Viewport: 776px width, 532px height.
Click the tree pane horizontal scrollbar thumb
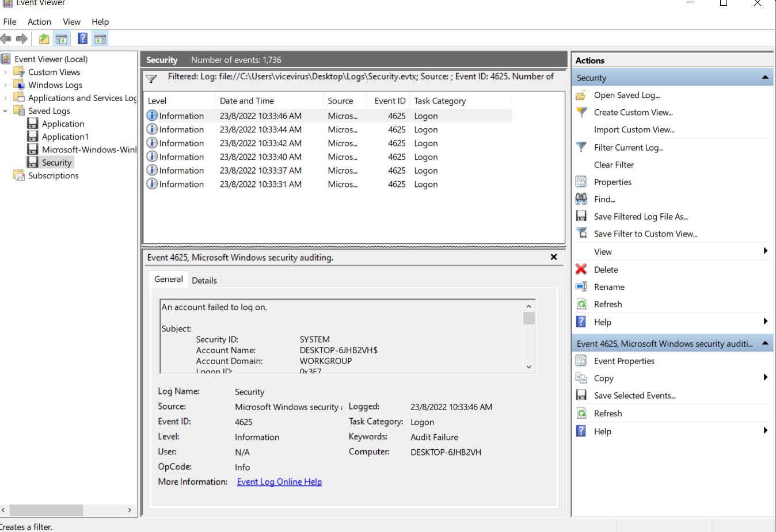pos(46,510)
